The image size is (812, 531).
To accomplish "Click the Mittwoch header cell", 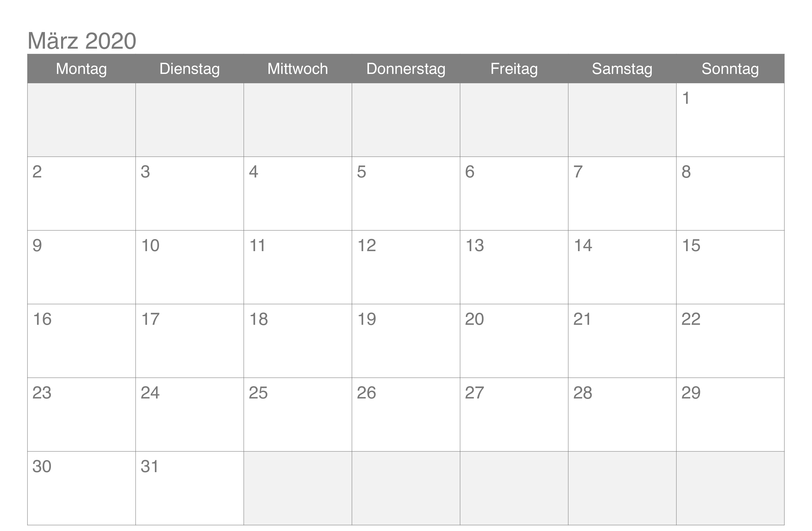I will [297, 69].
